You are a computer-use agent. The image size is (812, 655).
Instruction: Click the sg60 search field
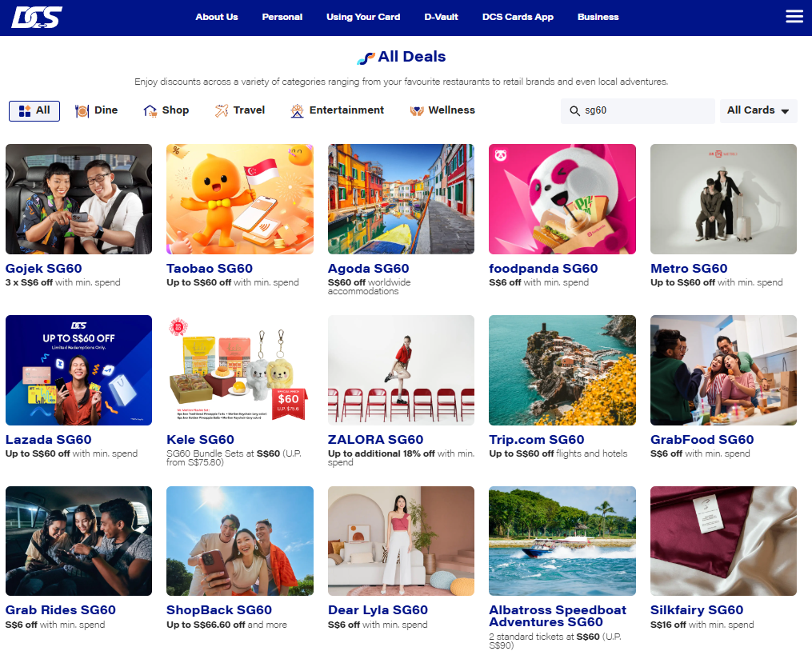click(x=638, y=111)
